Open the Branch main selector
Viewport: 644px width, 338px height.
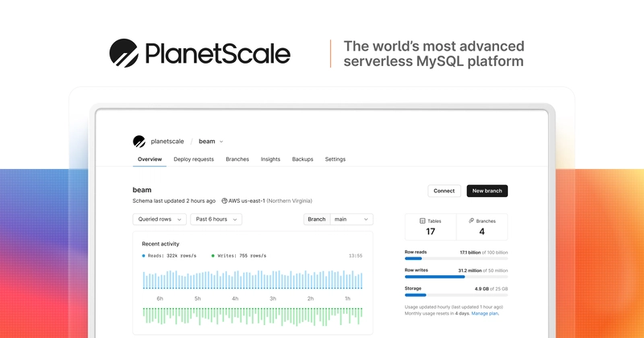338,220
